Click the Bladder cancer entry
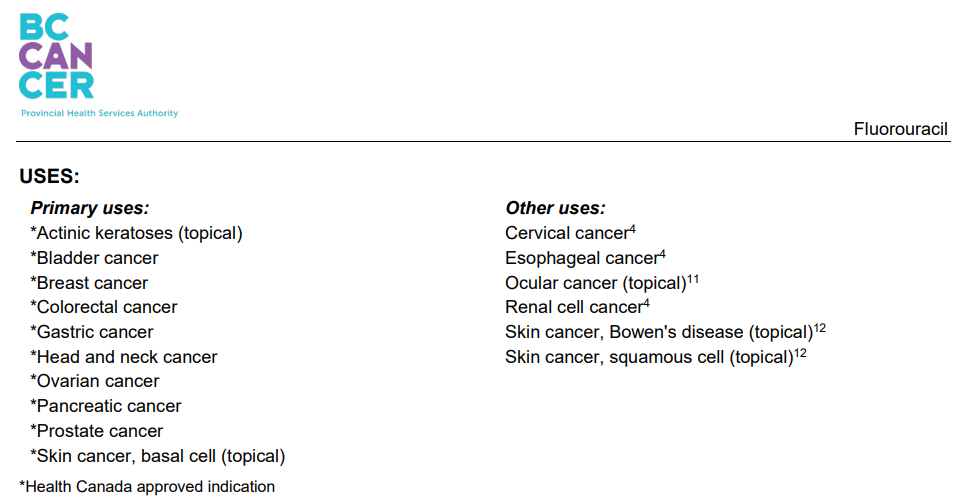The height and width of the screenshot is (502, 961). (x=94, y=258)
